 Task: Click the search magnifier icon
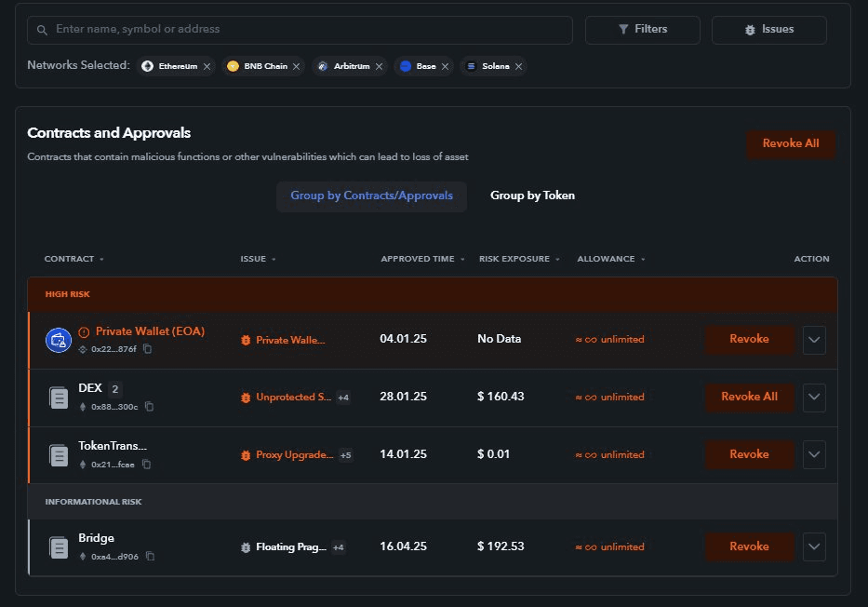coord(42,31)
